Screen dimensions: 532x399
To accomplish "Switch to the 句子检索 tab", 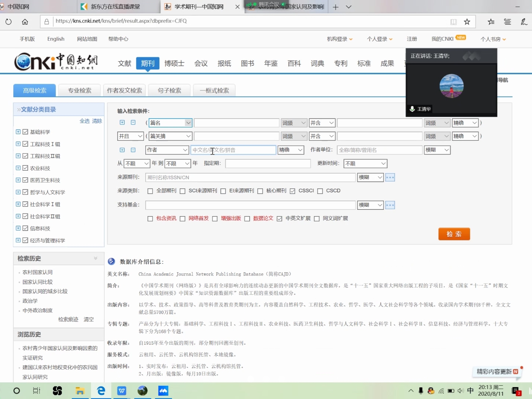I will pos(169,91).
